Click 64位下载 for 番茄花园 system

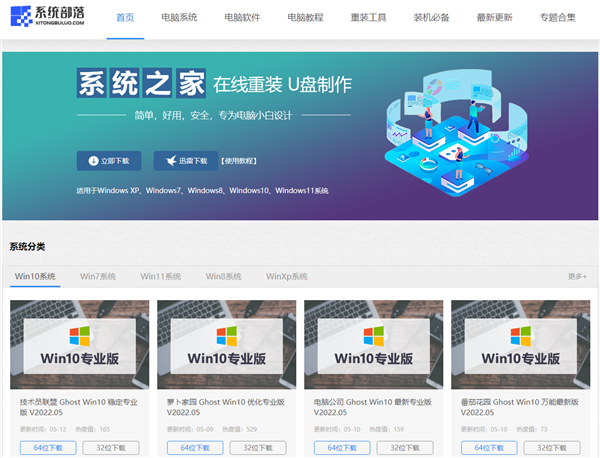pyautogui.click(x=489, y=448)
